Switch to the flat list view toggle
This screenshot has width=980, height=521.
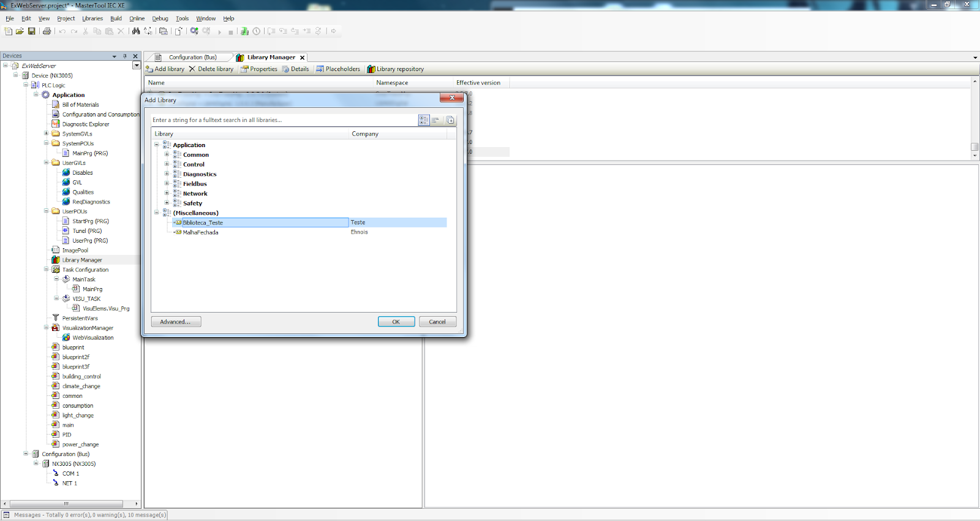coord(435,120)
